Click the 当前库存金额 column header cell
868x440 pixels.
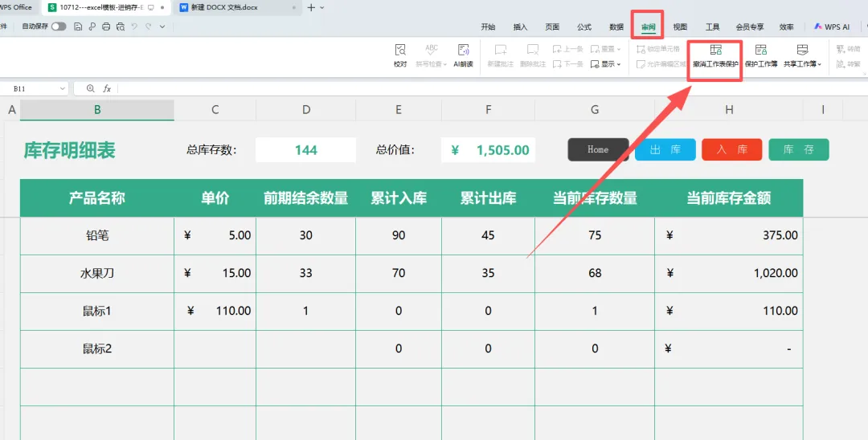click(x=728, y=198)
